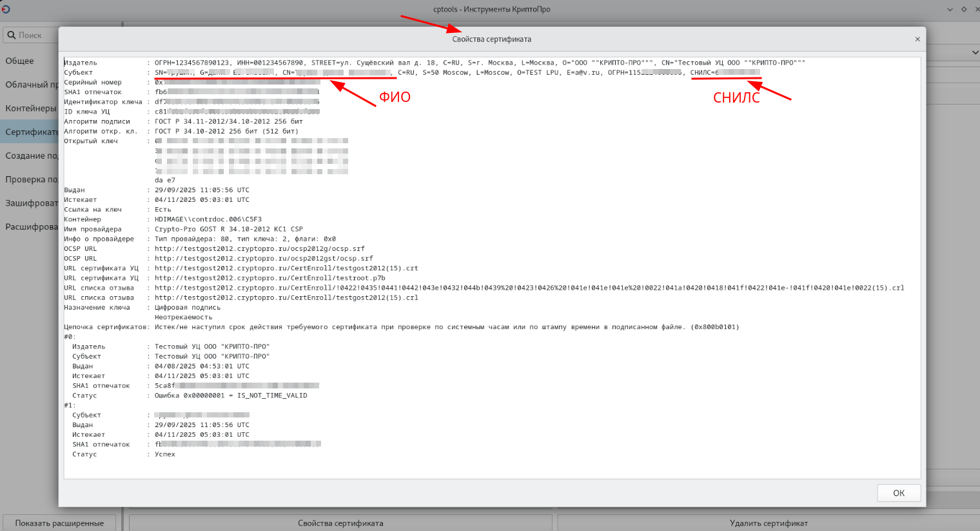Image resolution: width=980 pixels, height=531 pixels.
Task: Maximize cptools window using diamond icon
Action: click(x=964, y=9)
